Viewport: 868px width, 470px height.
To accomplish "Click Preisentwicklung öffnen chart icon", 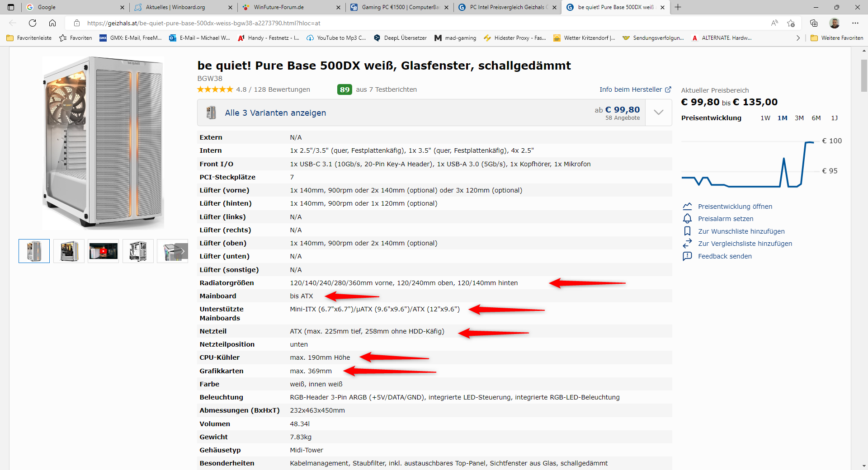I will [687, 206].
